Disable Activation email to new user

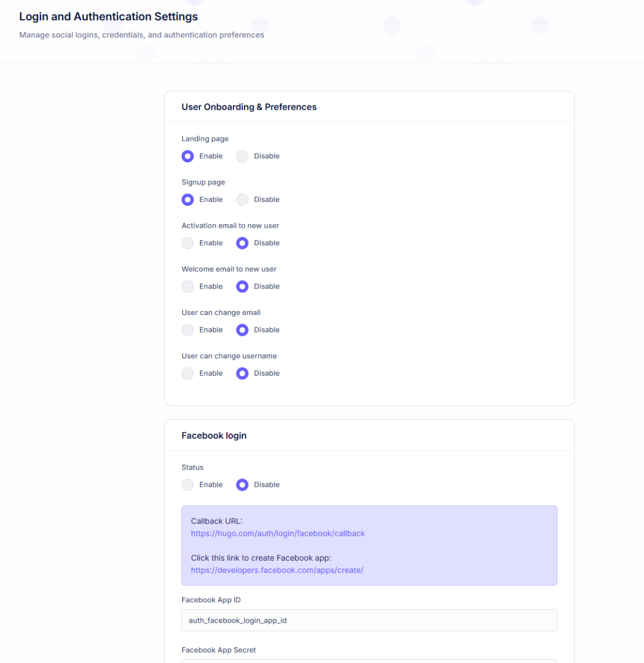point(242,243)
